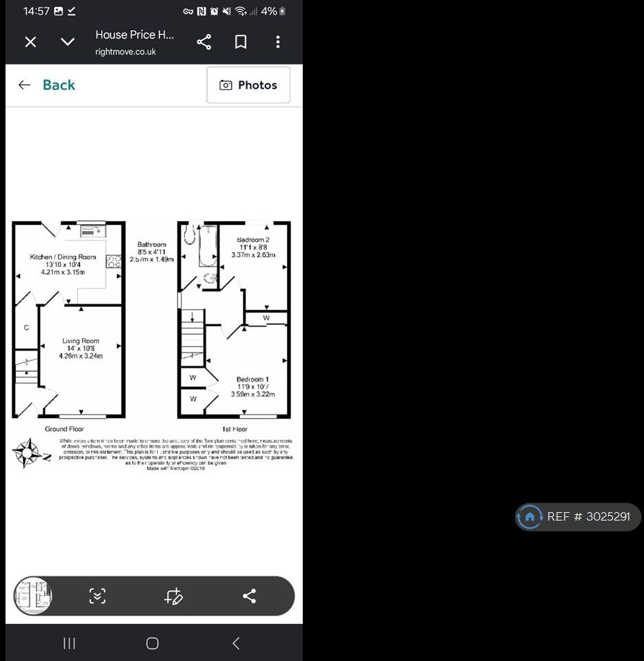This screenshot has height=661, width=644.
Task: Tap the battery 4% status indicator
Action: [273, 12]
